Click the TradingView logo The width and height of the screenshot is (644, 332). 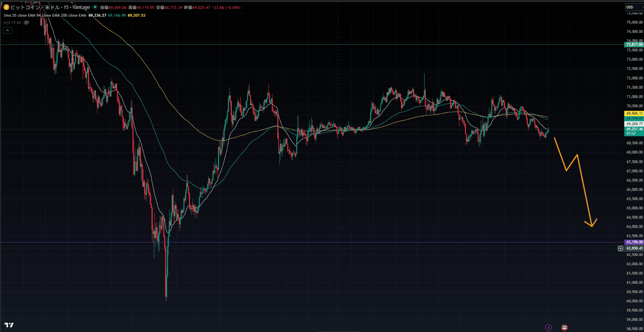click(x=9, y=325)
